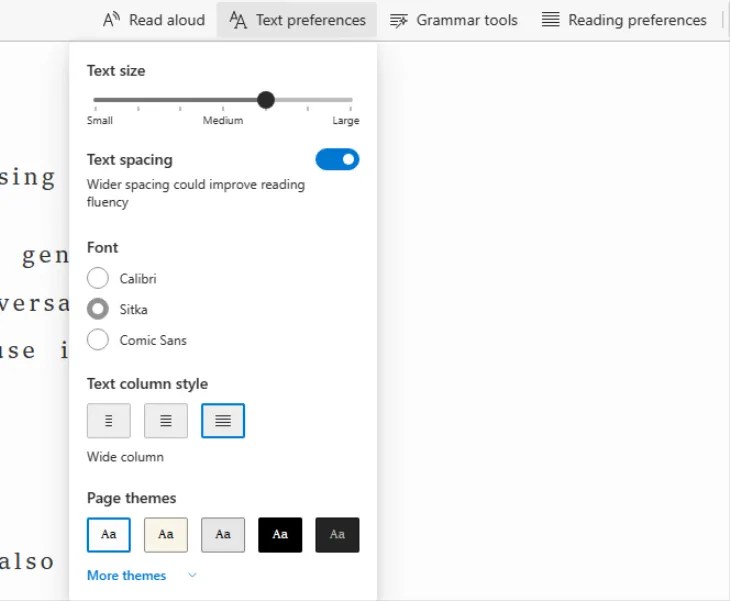Select the Calibri font radio button
This screenshot has width=730, height=601.
pyautogui.click(x=98, y=278)
